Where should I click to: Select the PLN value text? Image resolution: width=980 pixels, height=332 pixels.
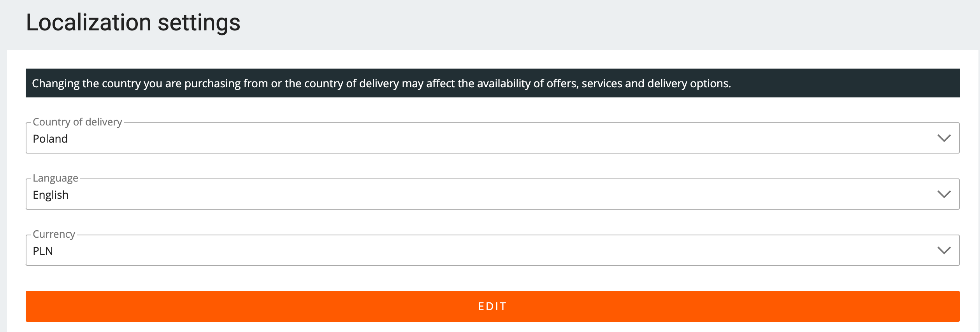pos(43,251)
